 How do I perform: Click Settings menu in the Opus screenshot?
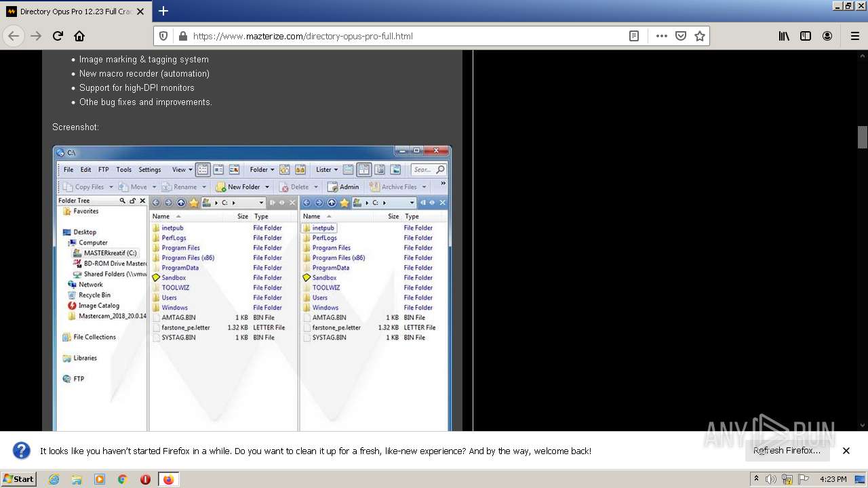tap(150, 169)
